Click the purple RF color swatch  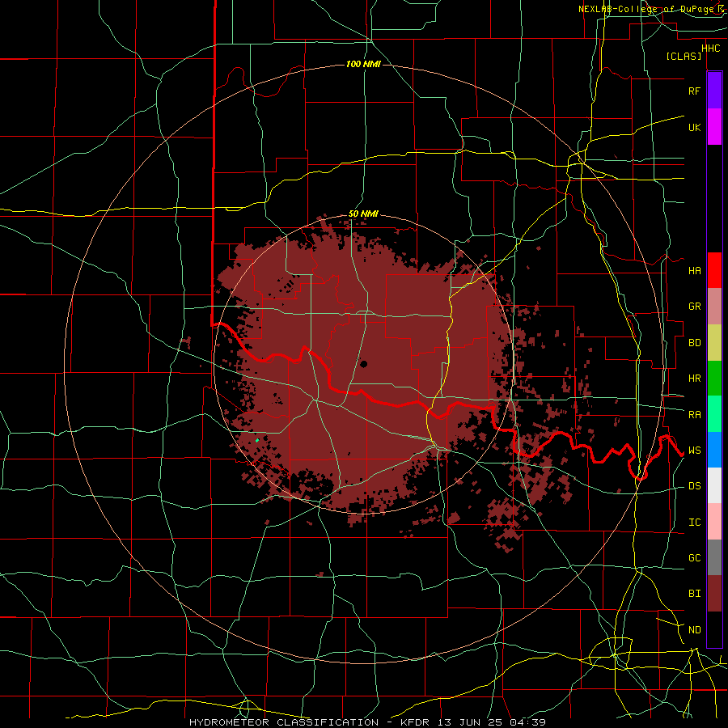[x=714, y=91]
